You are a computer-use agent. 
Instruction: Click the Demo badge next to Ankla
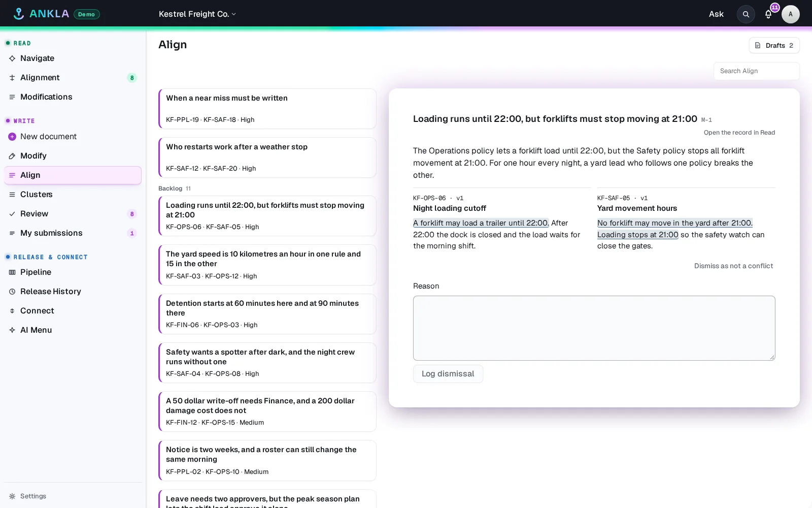point(87,14)
